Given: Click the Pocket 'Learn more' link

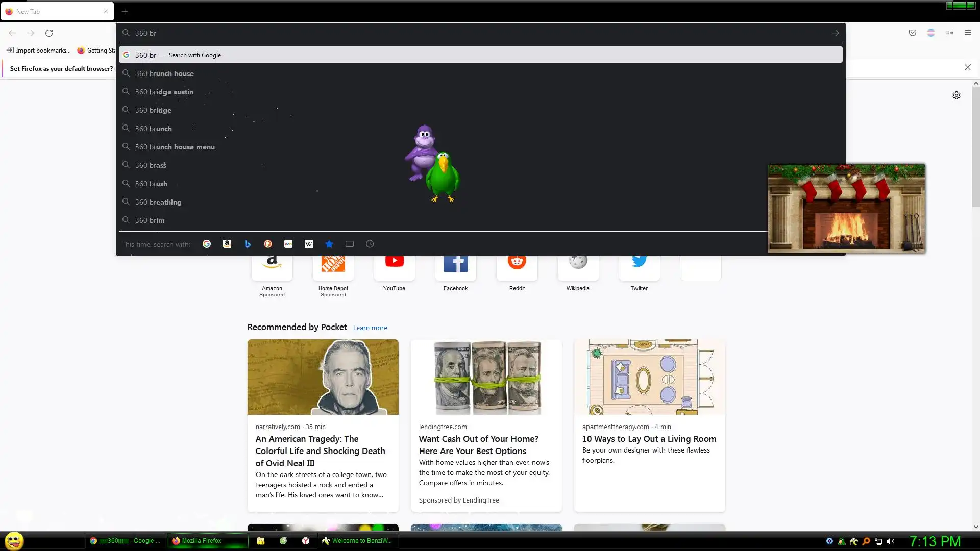Looking at the screenshot, I should tap(370, 328).
